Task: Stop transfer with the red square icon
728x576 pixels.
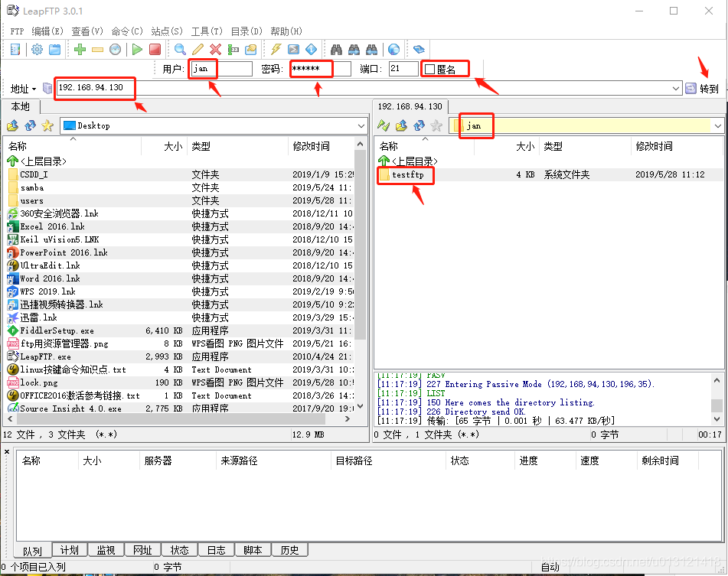Action: [x=155, y=49]
